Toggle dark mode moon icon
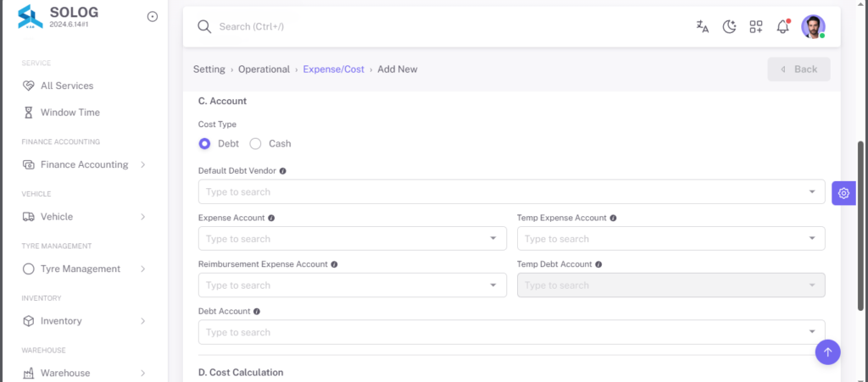This screenshot has height=382, width=868. (x=729, y=26)
